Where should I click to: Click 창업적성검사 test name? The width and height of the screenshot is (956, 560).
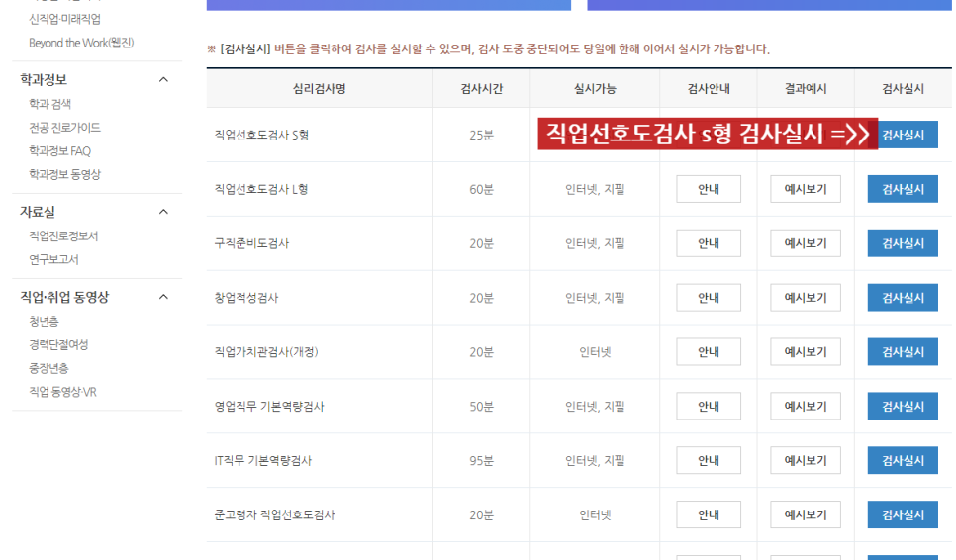tap(246, 298)
